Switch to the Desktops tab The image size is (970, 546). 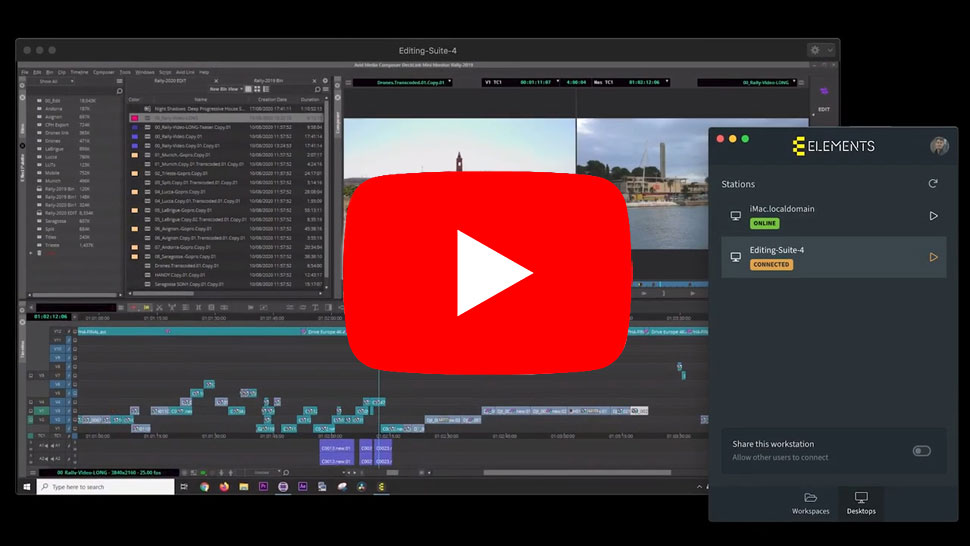click(x=860, y=503)
